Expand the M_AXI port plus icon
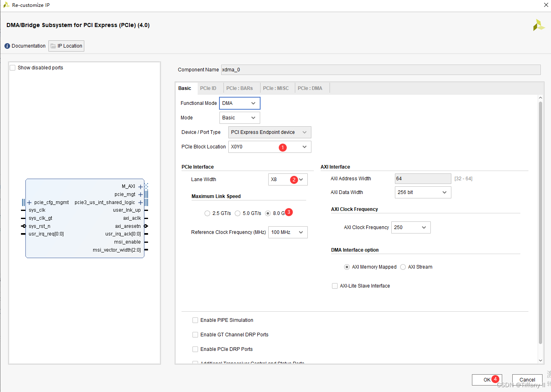 tap(140, 187)
